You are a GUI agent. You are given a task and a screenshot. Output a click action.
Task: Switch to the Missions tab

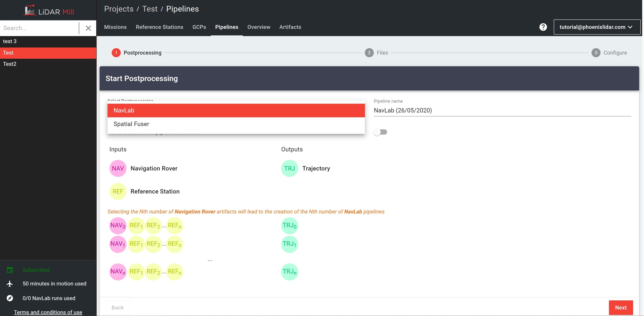[x=115, y=27]
